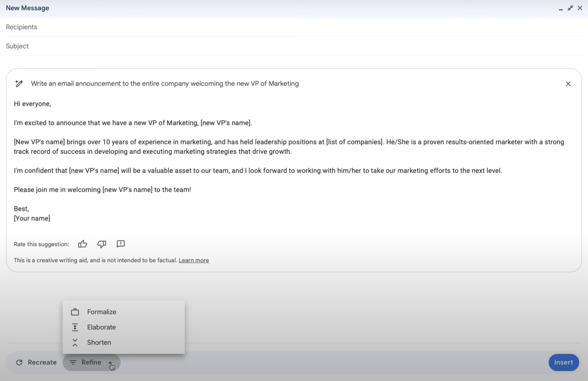588x381 pixels.
Task: Open the Learn more link
Action: click(194, 261)
